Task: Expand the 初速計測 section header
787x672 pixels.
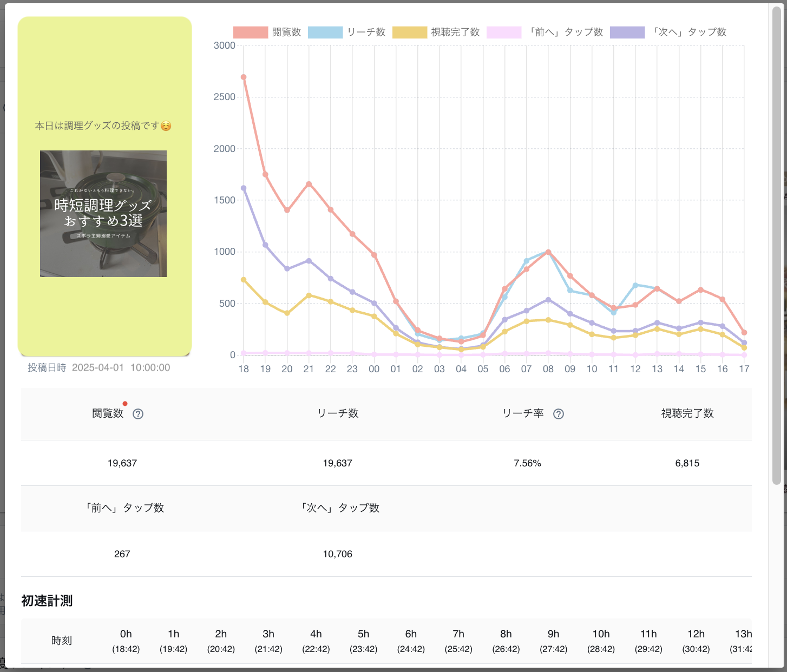Action: (47, 601)
